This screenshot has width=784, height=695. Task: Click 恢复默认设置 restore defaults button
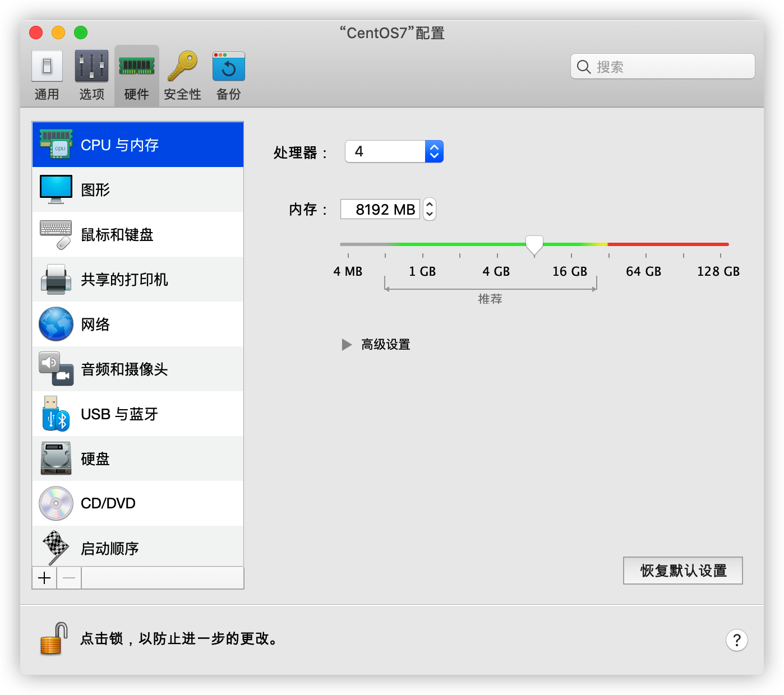coord(683,571)
